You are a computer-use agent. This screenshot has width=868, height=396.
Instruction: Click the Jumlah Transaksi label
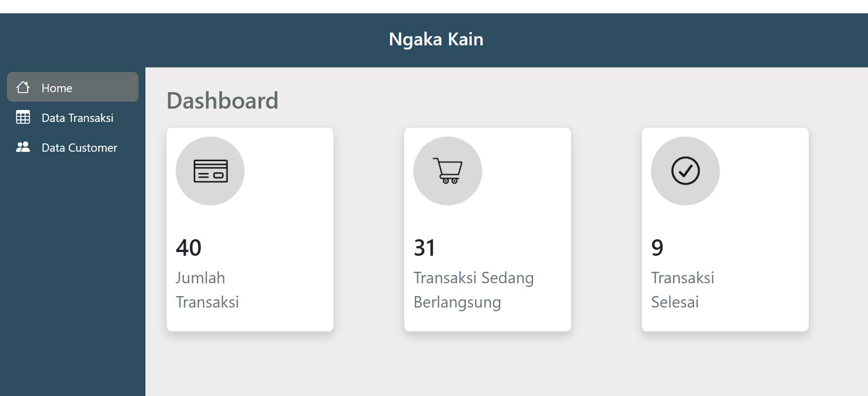click(x=207, y=290)
